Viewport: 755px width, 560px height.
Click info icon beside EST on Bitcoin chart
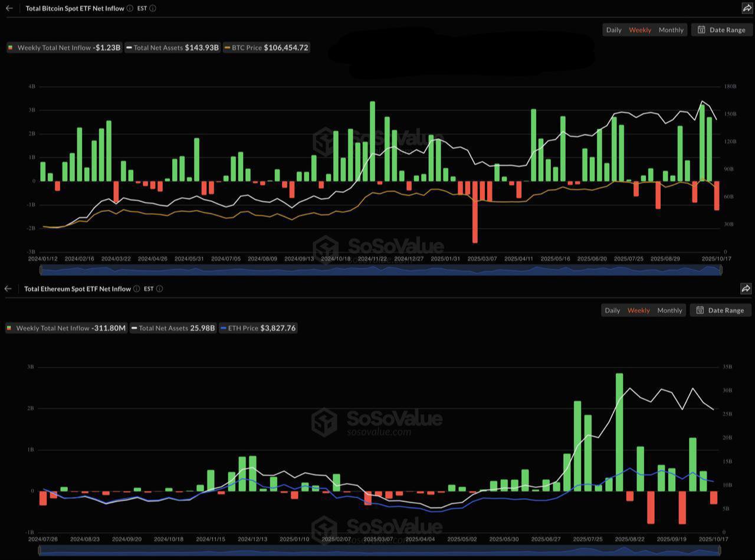(153, 8)
